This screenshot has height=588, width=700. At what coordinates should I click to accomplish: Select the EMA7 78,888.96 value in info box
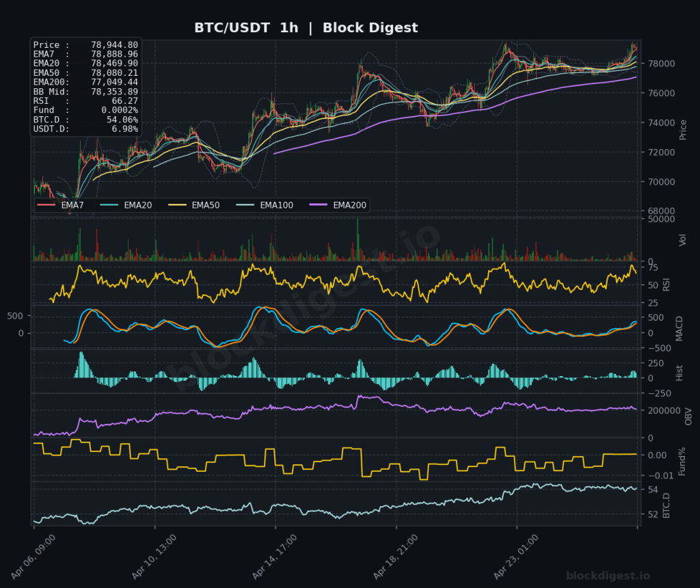tap(114, 54)
